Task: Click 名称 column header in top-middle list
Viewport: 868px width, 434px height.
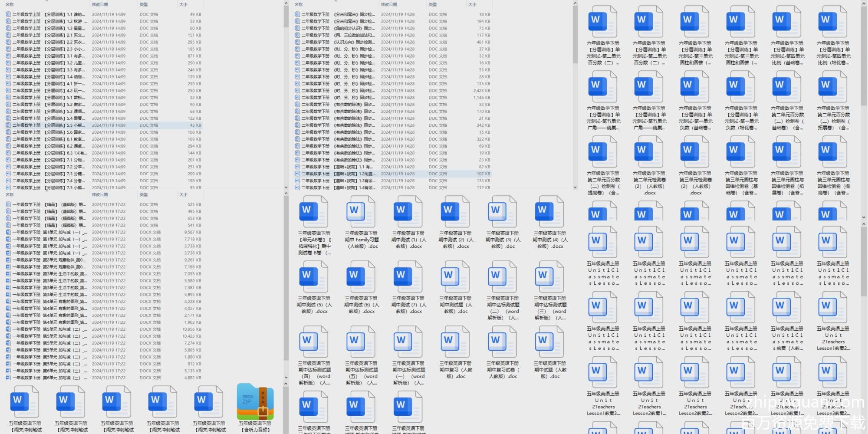Action: coord(299,4)
